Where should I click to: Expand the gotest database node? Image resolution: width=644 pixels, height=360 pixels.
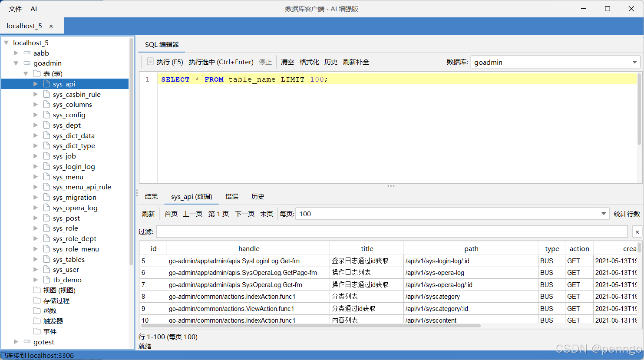coord(16,342)
